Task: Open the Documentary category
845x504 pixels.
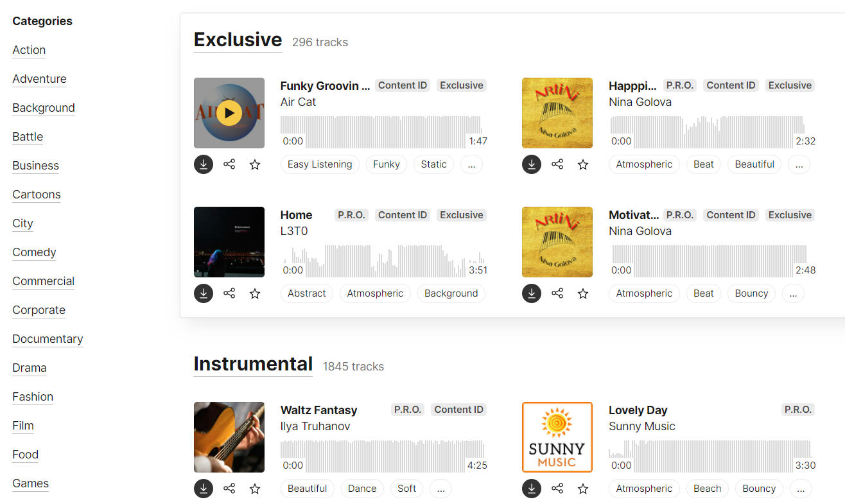Action: pos(48,339)
